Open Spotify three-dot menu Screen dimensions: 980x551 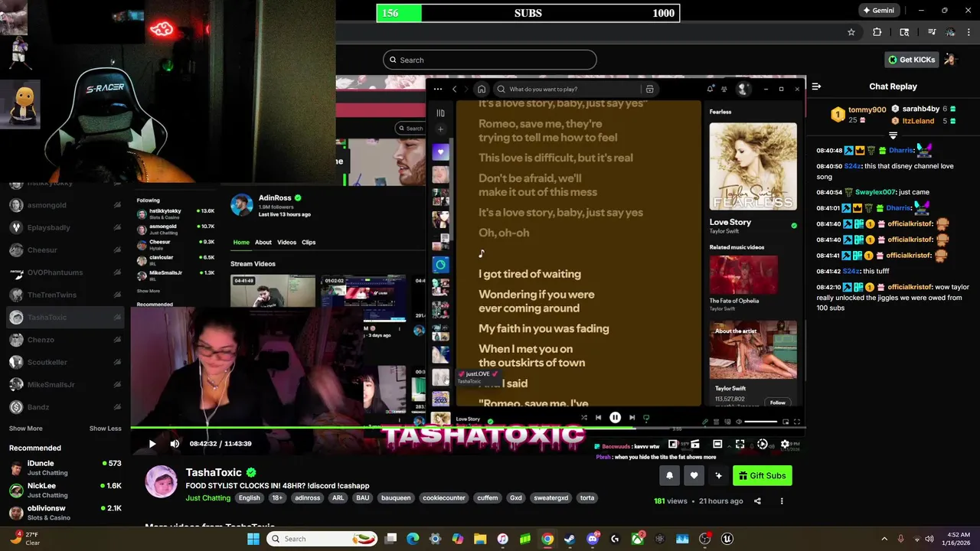click(x=438, y=89)
